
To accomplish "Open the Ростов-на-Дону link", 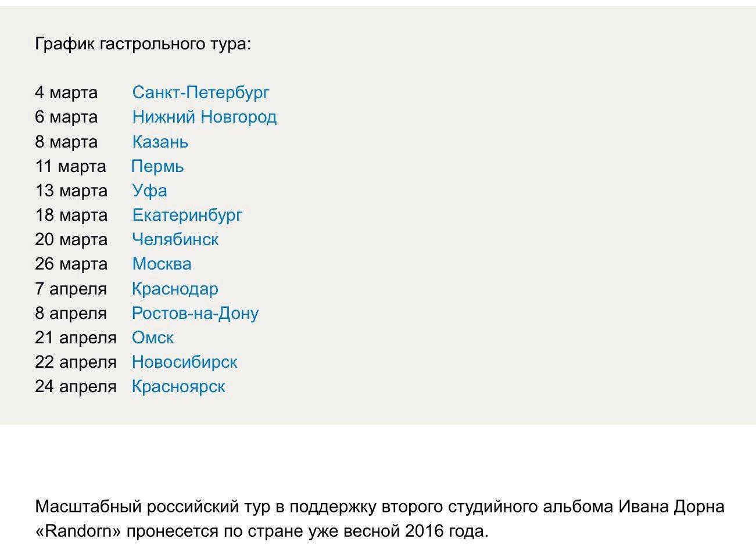I will coord(195,313).
